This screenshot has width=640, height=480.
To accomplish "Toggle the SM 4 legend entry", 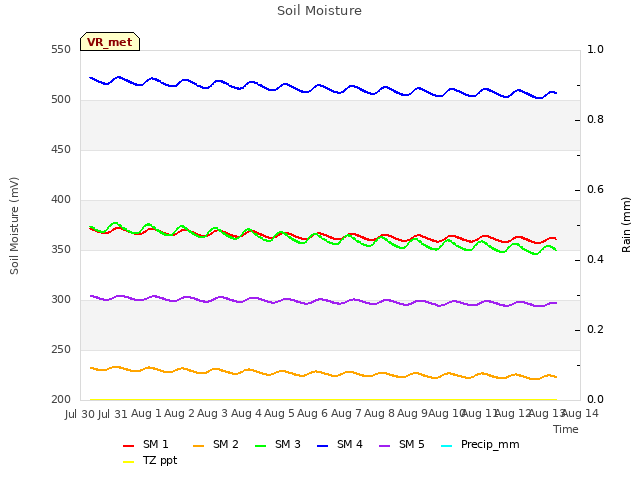I will [340, 444].
